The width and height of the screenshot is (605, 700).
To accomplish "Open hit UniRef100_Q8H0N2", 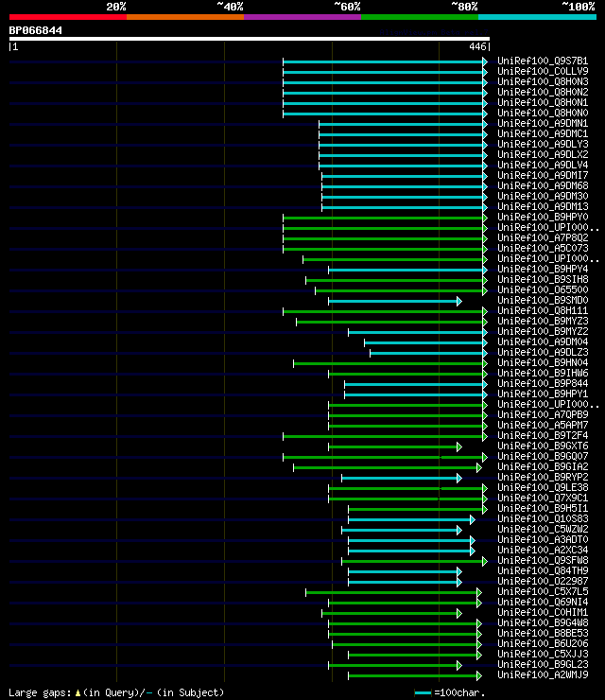I will 543,92.
